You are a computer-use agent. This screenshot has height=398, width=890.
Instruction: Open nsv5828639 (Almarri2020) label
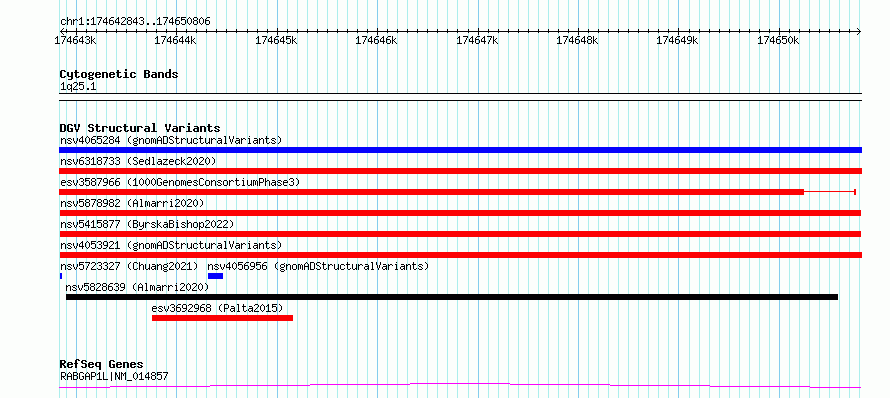[137, 287]
